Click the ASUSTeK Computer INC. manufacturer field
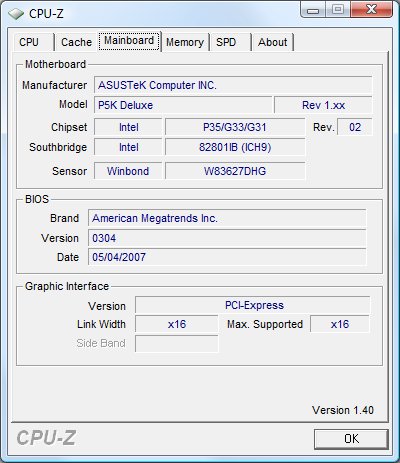 (233, 85)
